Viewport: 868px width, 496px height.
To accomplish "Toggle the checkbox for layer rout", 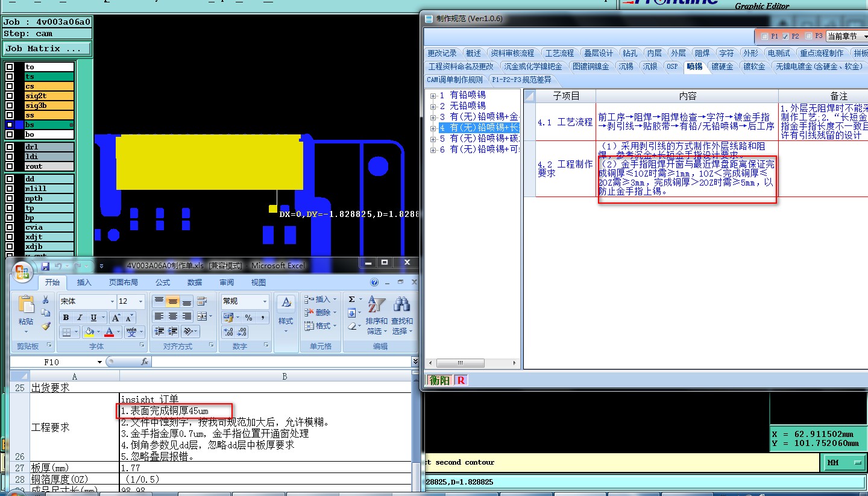I will tap(10, 166).
